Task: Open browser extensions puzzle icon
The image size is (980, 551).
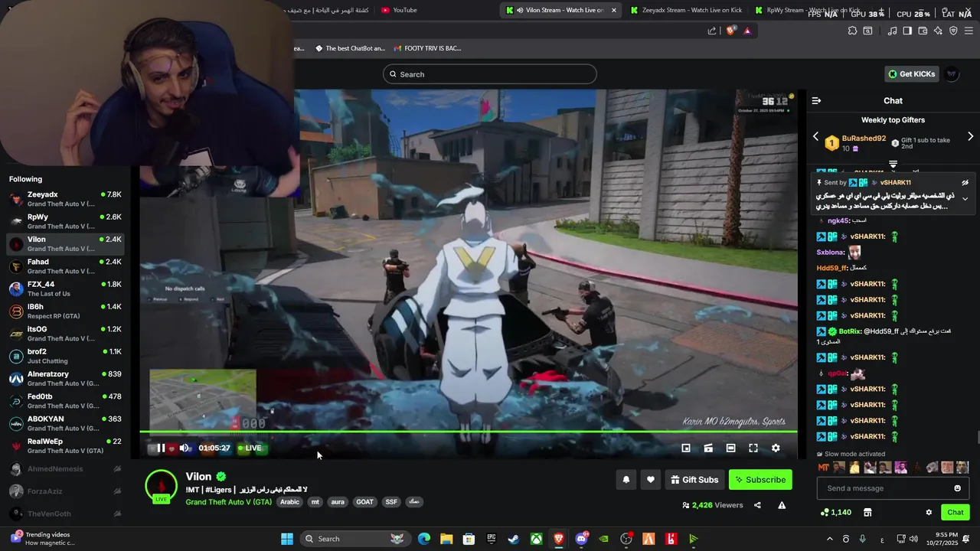Action: click(852, 31)
